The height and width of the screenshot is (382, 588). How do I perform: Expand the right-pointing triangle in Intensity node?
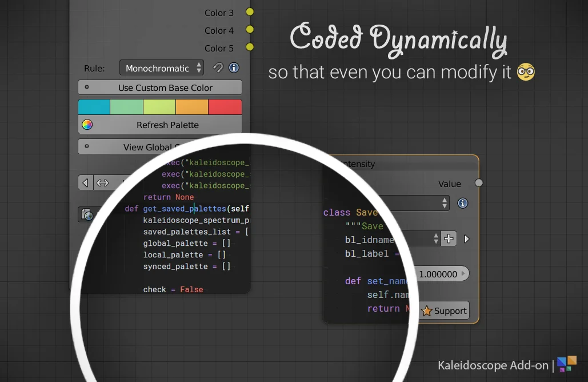coord(467,239)
